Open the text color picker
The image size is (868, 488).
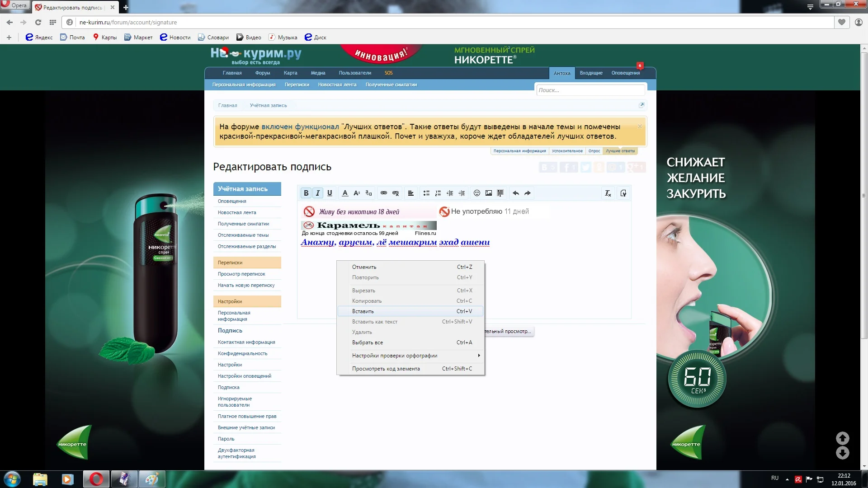[345, 193]
